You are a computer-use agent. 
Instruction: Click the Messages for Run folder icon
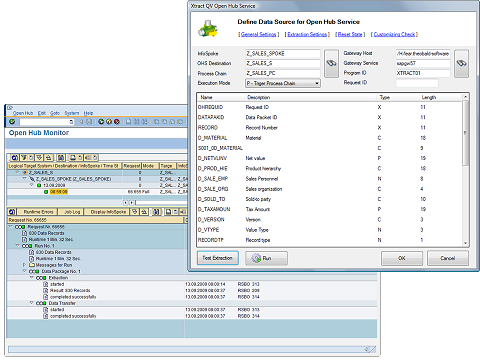pos(32,265)
